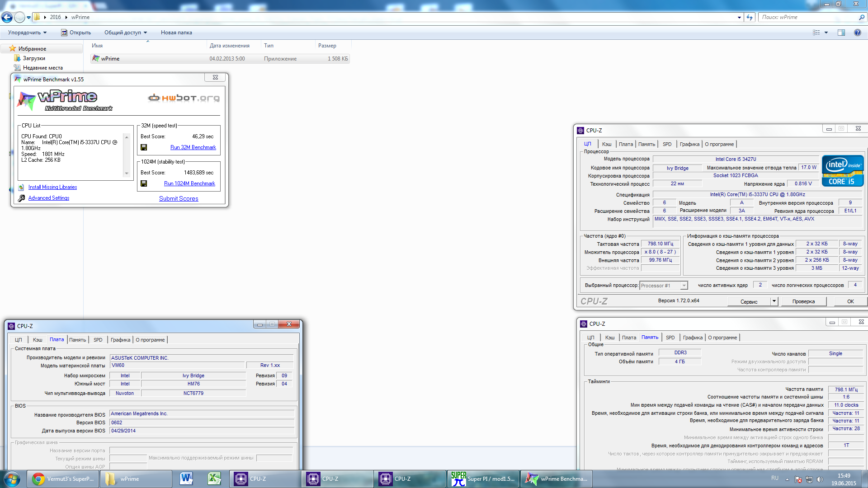Open Explorer help question mark icon
This screenshot has height=488, width=868.
[x=857, y=33]
